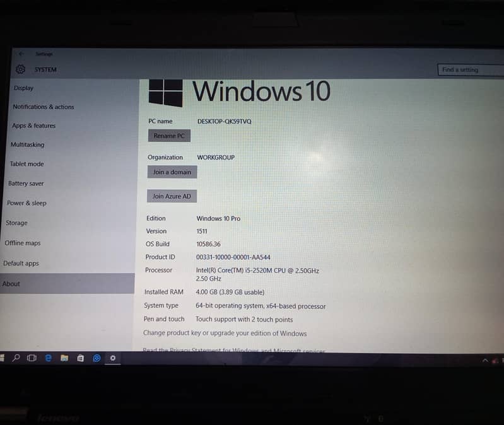Open Offline maps section
The image size is (504, 425).
point(23,243)
